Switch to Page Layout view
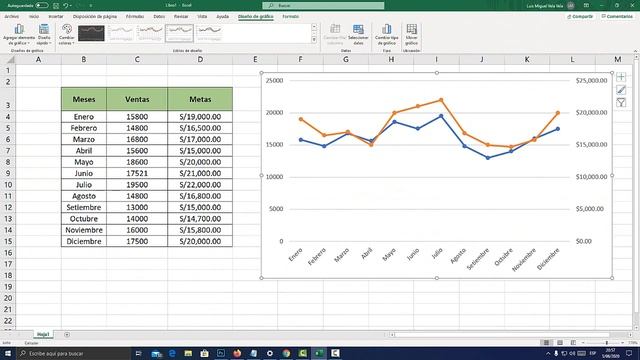The image size is (640, 360). tap(560, 343)
